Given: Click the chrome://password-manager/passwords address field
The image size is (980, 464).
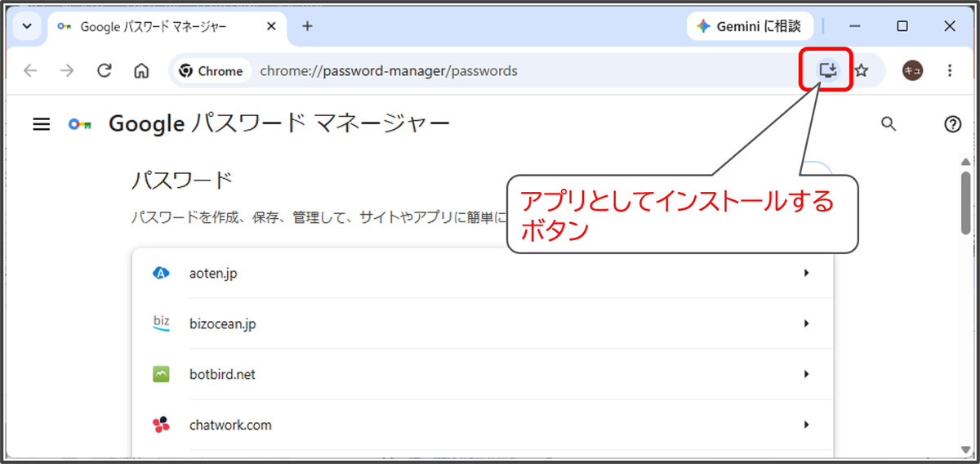Looking at the screenshot, I should point(389,71).
